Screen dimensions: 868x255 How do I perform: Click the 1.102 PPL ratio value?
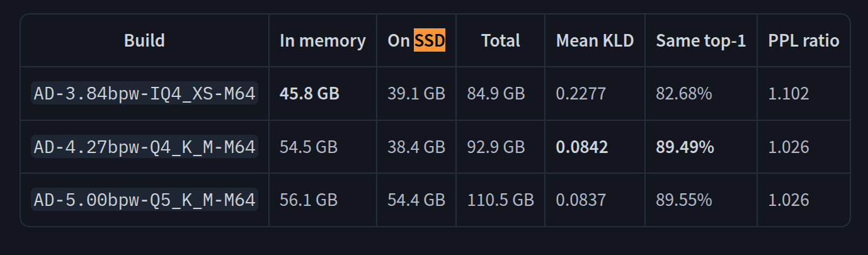pyautogui.click(x=789, y=94)
